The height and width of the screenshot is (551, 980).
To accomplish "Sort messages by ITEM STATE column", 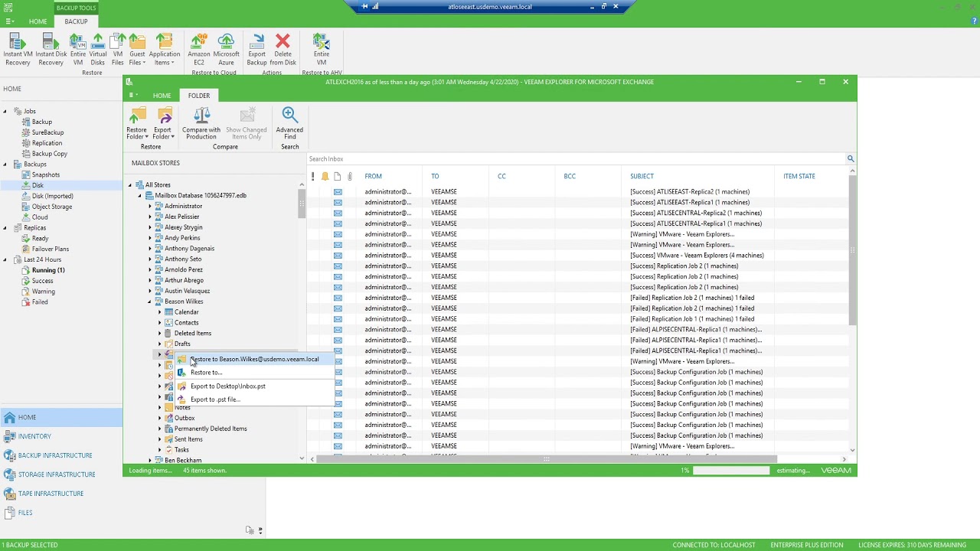I will point(799,176).
